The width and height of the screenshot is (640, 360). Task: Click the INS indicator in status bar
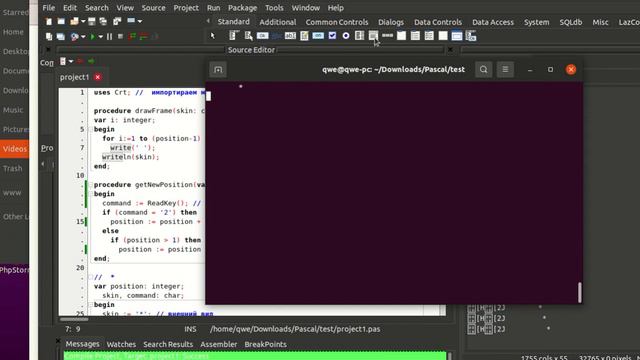coord(190,329)
